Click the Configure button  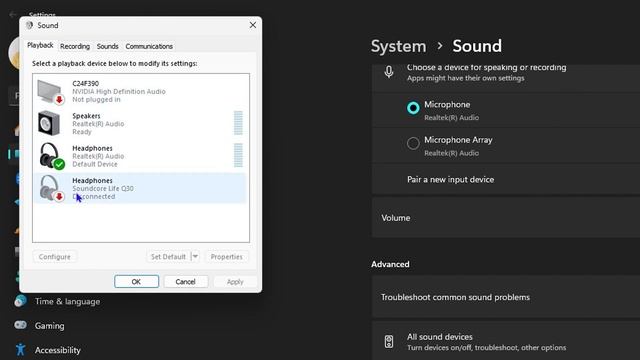click(x=55, y=256)
